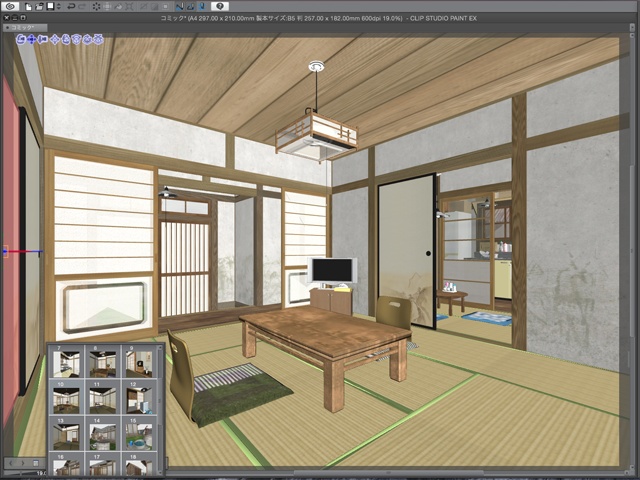Choose camera preset thumbnail 16
640x480 pixels.
tap(67, 464)
